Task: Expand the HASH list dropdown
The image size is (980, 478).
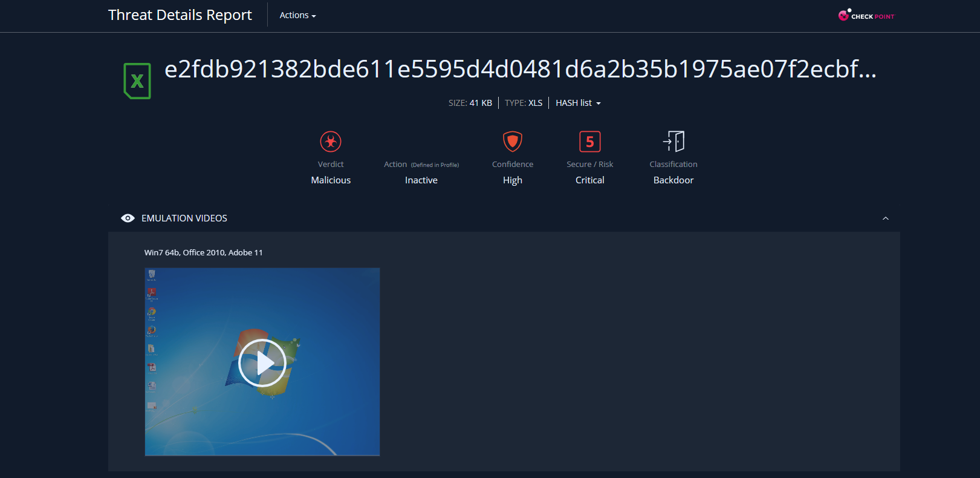Action: (x=578, y=103)
